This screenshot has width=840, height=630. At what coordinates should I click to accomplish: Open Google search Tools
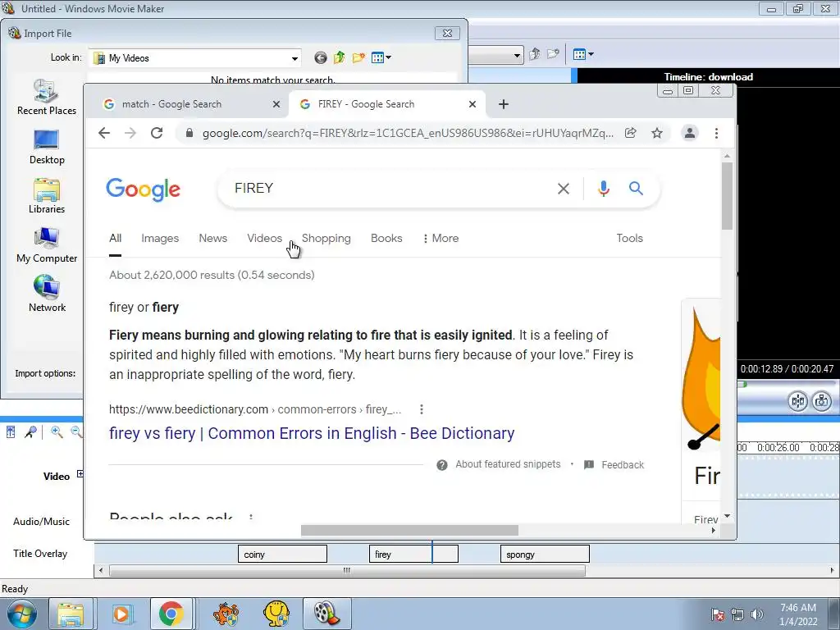(629, 238)
